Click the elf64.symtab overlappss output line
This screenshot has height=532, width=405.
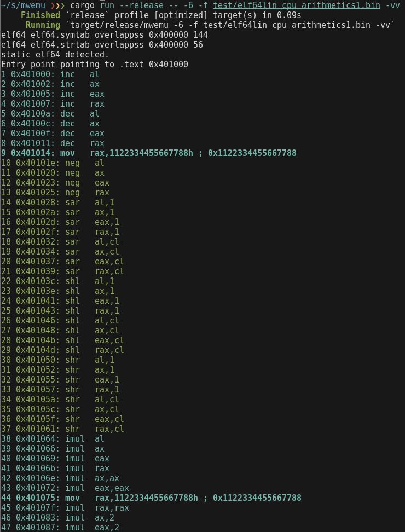(x=104, y=35)
